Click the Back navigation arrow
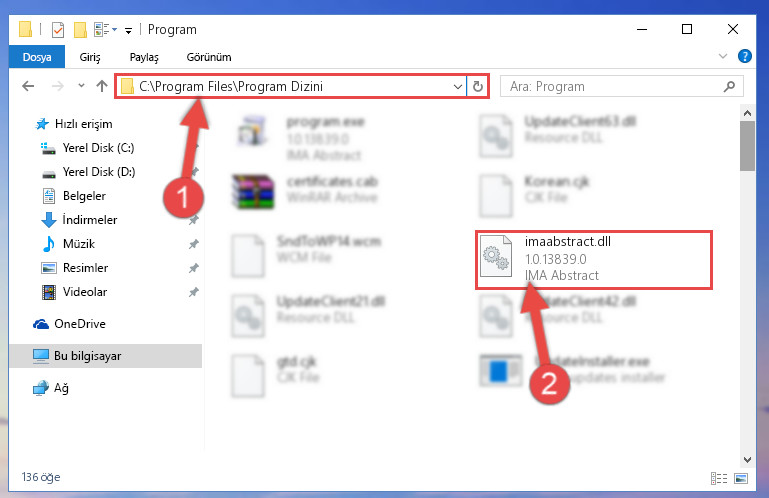The height and width of the screenshot is (498, 769). pos(28,86)
